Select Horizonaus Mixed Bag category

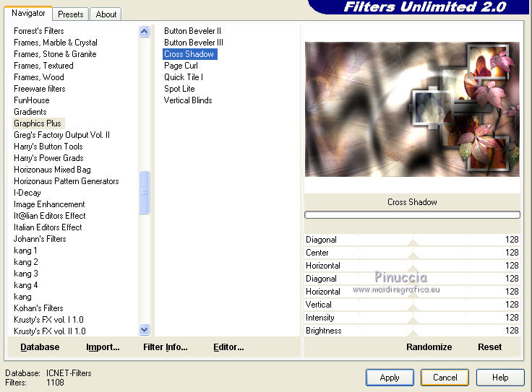tap(52, 170)
